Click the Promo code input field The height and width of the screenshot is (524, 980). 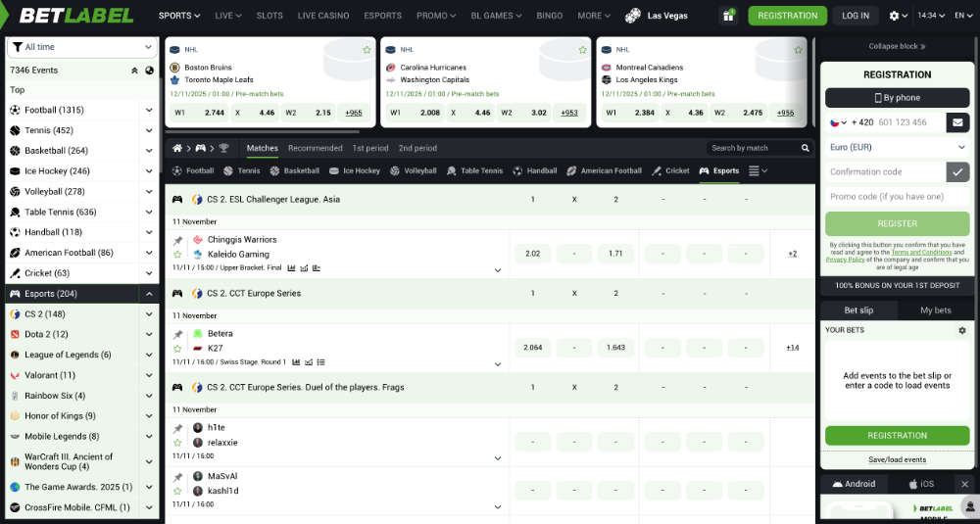point(897,197)
